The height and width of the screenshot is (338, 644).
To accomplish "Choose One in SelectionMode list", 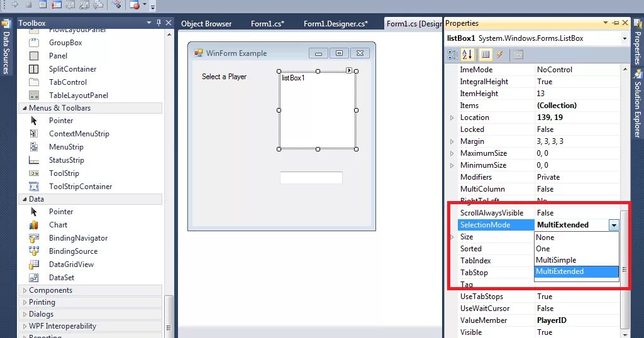I will click(577, 249).
